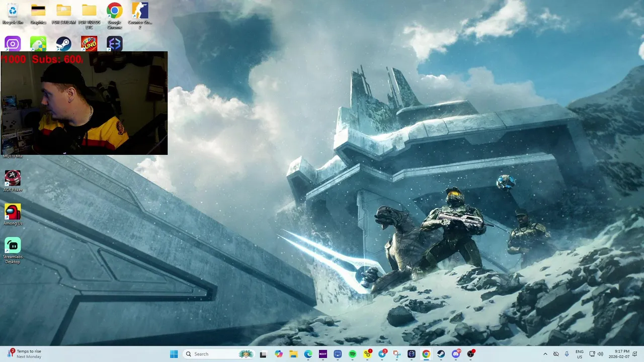
Task: Open the Windows Start menu
Action: 174,354
